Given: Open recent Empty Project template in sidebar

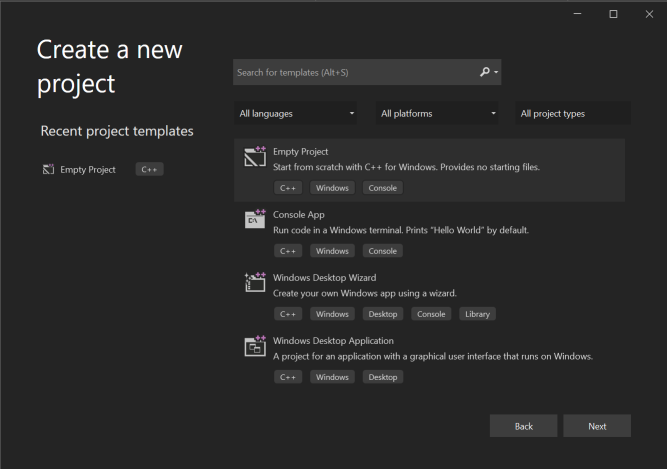Looking at the screenshot, I should 88,170.
